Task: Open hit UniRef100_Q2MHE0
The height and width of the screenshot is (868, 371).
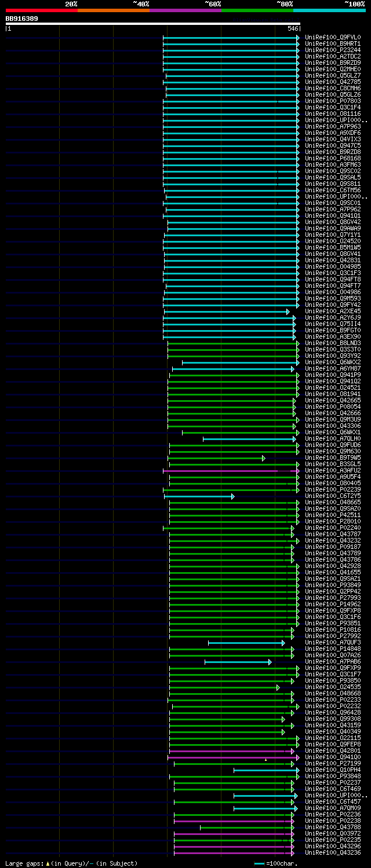Action: [x=333, y=69]
